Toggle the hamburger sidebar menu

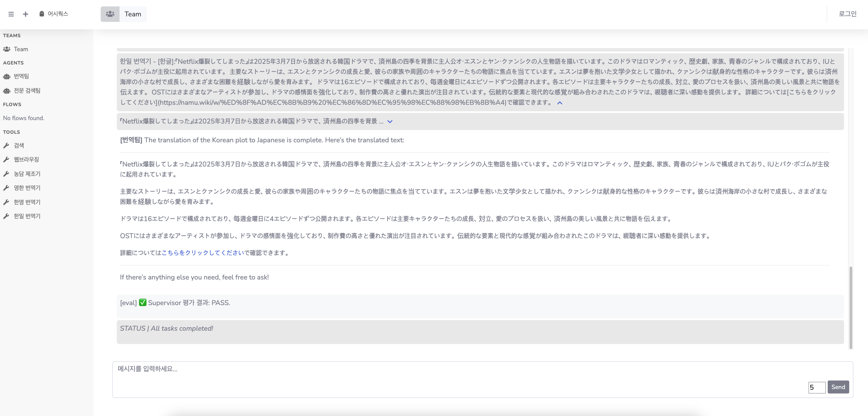[11, 14]
